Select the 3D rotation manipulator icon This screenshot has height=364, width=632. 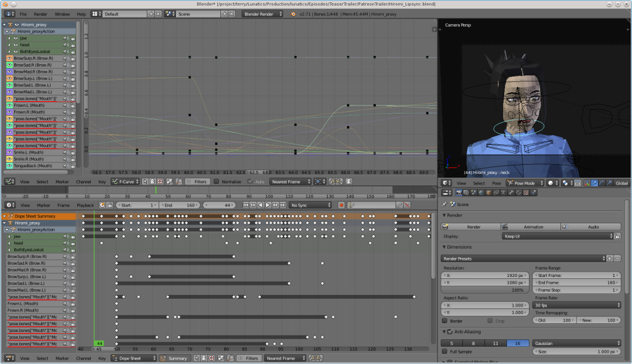click(602, 182)
